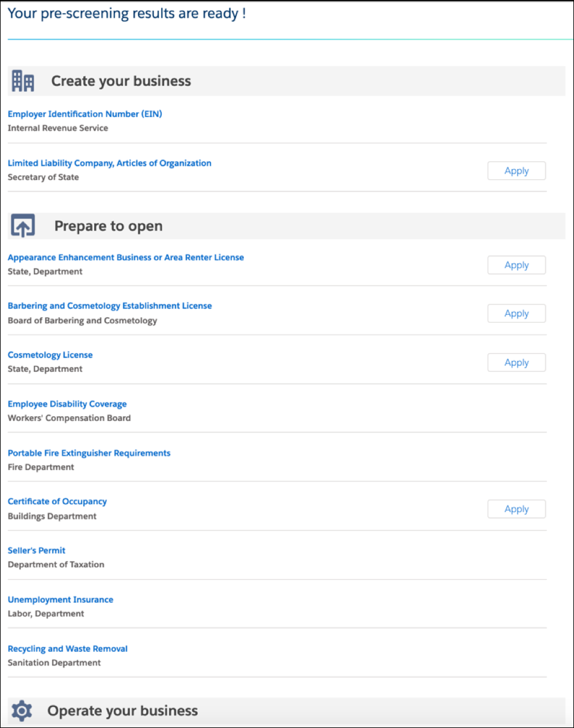Open the Certificate of Occupancy link
The width and height of the screenshot is (574, 728).
tap(57, 501)
